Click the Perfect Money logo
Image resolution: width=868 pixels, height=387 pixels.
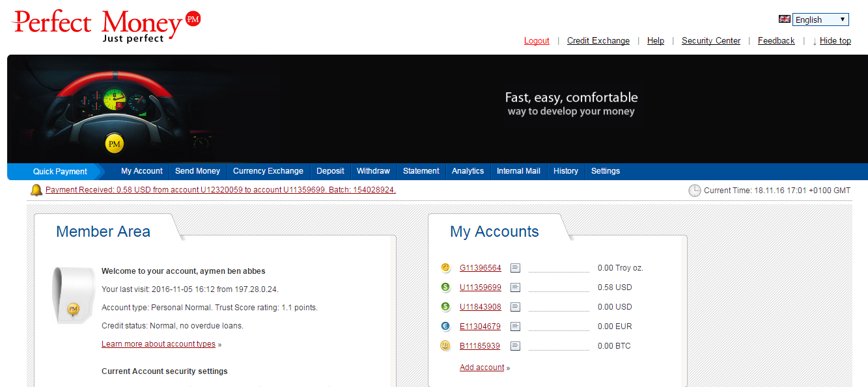tap(106, 26)
